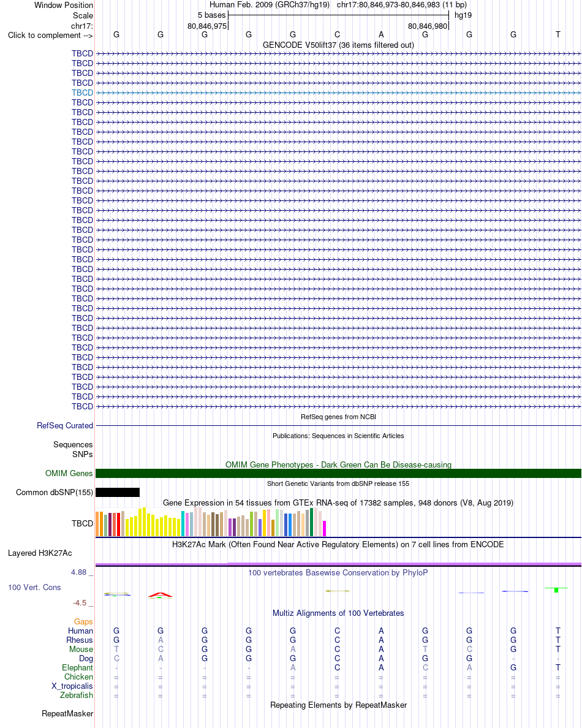Click the TBCD label beside the GTEx bar chart
Image resolution: width=582 pixels, height=728 pixels.
pos(82,524)
